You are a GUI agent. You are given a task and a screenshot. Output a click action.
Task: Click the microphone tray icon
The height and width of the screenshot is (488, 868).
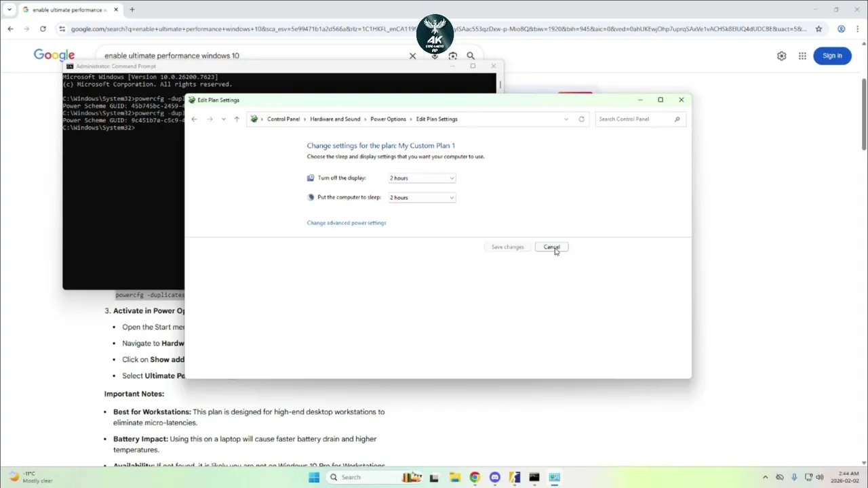click(x=794, y=477)
